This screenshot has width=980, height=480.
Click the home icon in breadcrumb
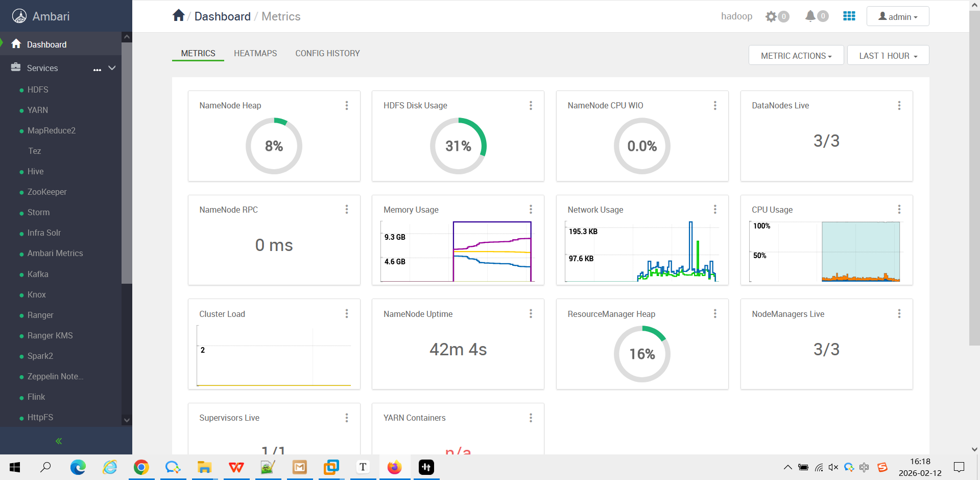click(178, 16)
